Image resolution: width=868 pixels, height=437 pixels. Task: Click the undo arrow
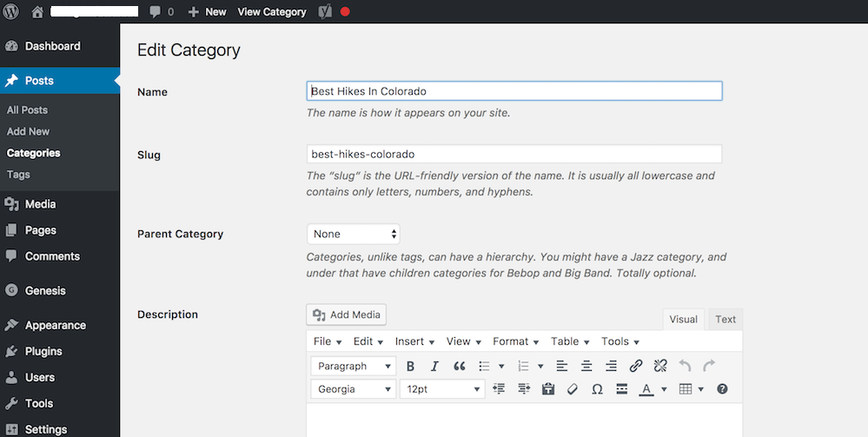[x=685, y=366]
